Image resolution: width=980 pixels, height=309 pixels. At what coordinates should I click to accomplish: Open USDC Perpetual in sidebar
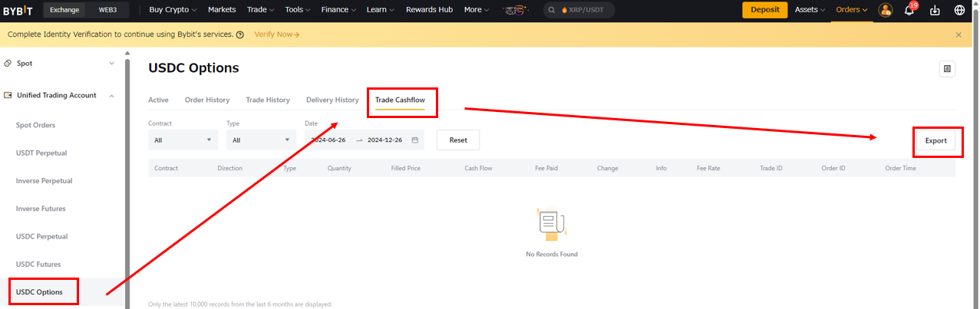(x=41, y=236)
